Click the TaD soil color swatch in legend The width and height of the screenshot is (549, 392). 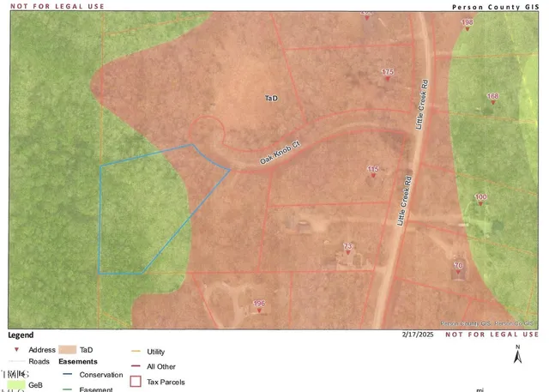[68, 350]
